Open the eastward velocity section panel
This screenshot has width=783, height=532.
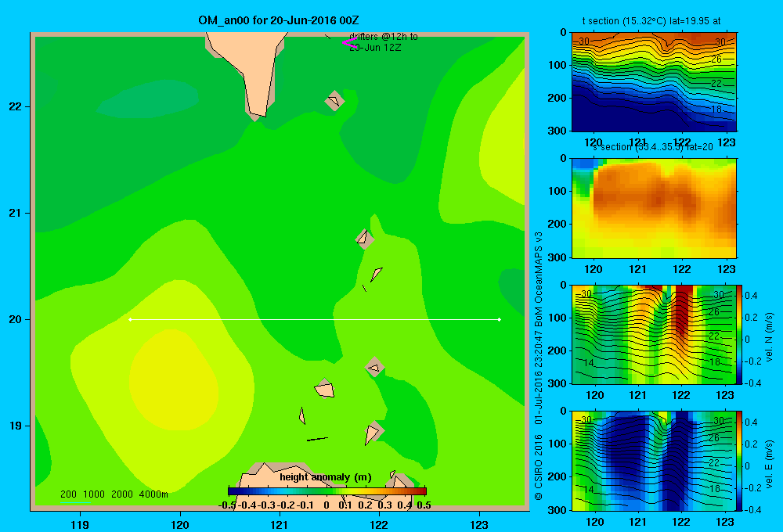[653, 460]
